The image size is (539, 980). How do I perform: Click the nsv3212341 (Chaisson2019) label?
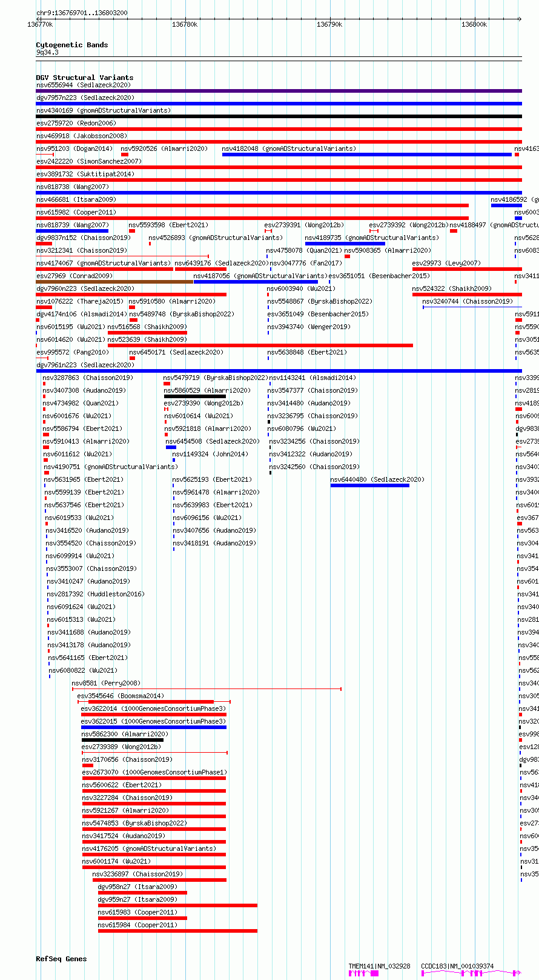[x=82, y=250]
